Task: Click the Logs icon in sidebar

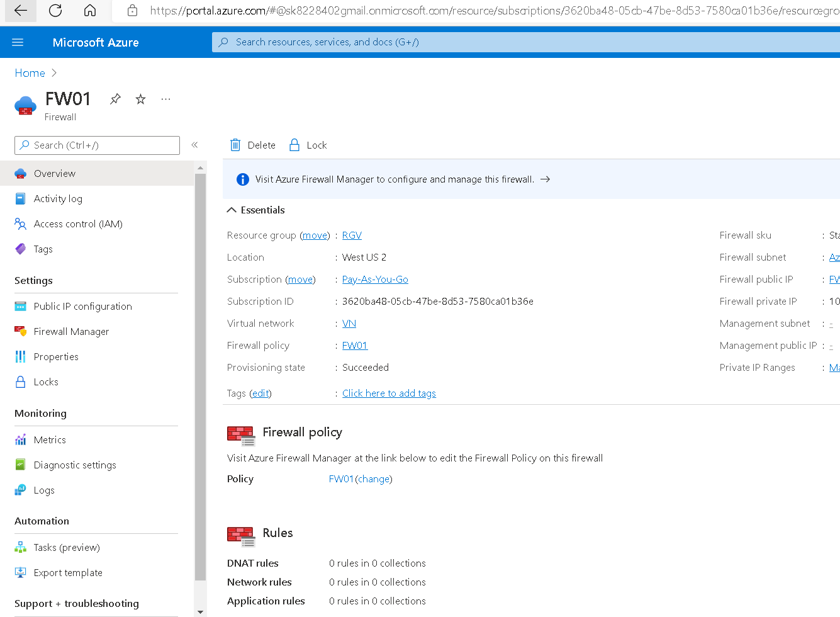Action: [20, 490]
